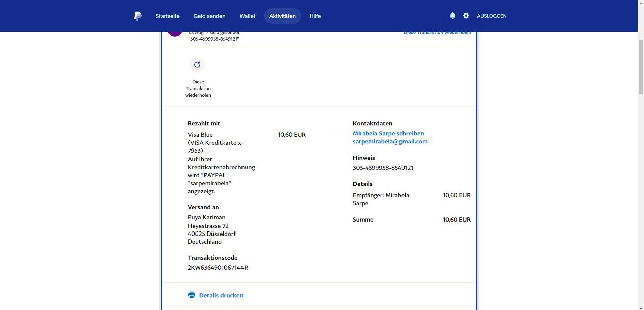Click the vertical scrollbar thumb
This screenshot has height=310, width=644.
[x=640, y=65]
